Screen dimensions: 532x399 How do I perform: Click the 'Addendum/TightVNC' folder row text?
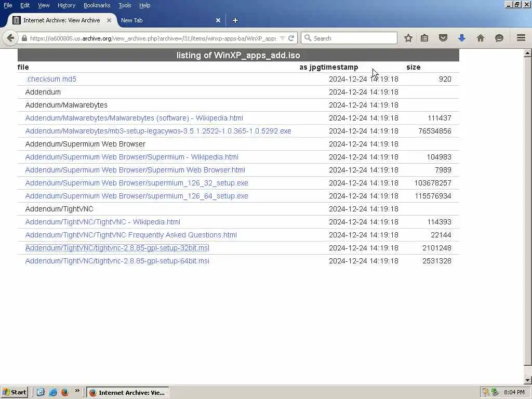point(59,209)
